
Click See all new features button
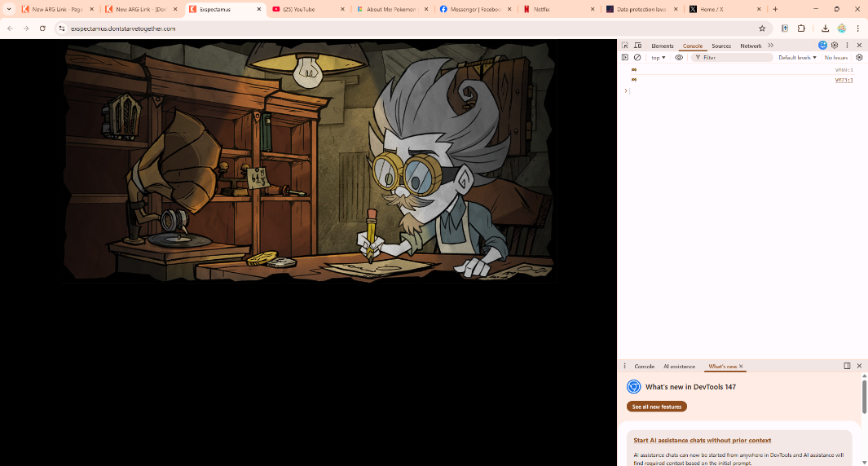pos(657,407)
